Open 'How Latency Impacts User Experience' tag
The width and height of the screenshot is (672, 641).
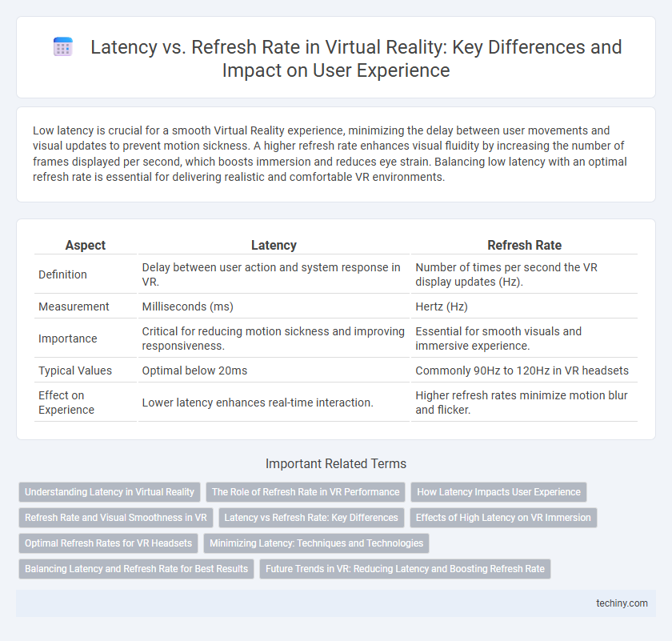tap(498, 492)
